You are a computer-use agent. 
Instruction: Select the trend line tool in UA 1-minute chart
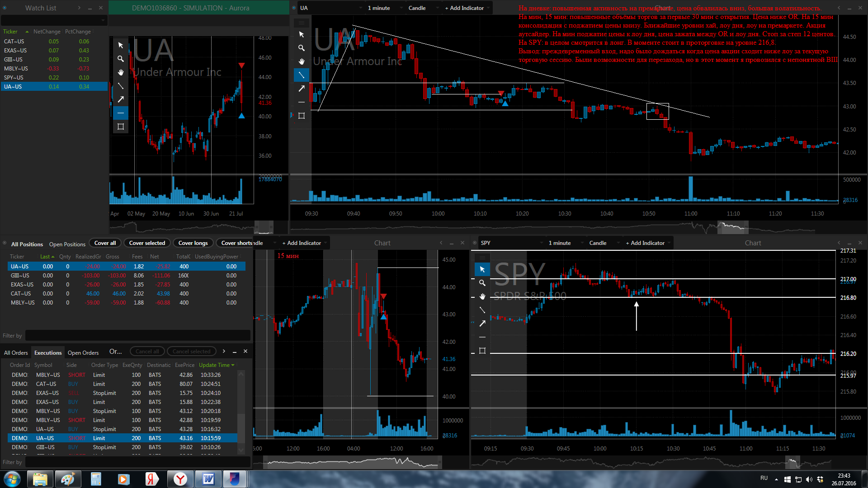pos(302,75)
